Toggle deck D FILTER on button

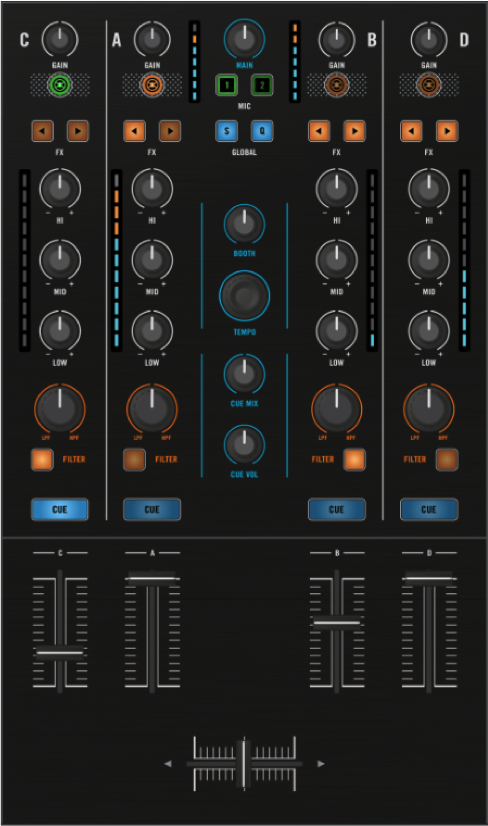pos(446,459)
